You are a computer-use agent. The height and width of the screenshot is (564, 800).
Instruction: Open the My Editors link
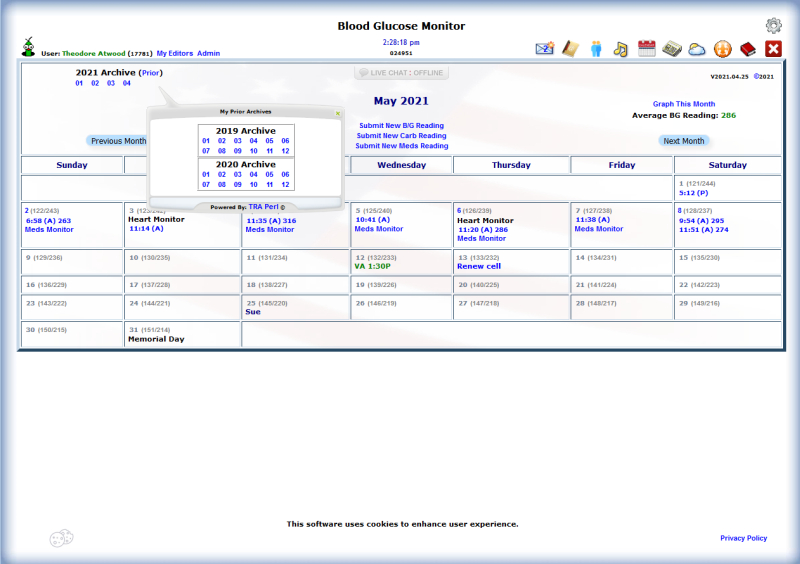(174, 53)
